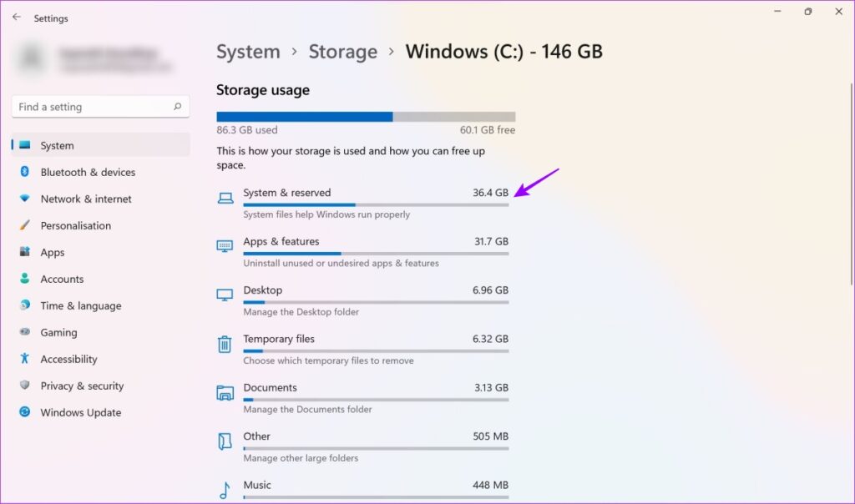Click the trash bin icon for Temporary files
This screenshot has height=504, width=855.
225,344
